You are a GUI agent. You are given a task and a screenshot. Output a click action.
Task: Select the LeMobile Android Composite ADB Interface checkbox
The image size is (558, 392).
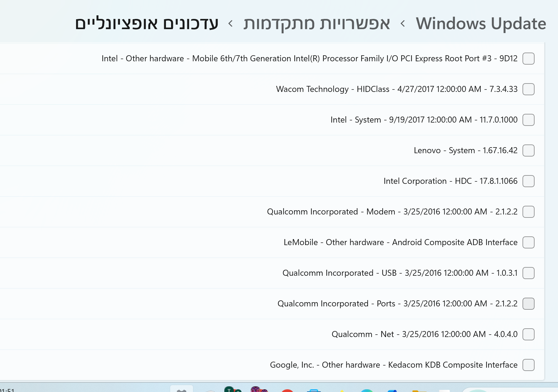point(528,242)
